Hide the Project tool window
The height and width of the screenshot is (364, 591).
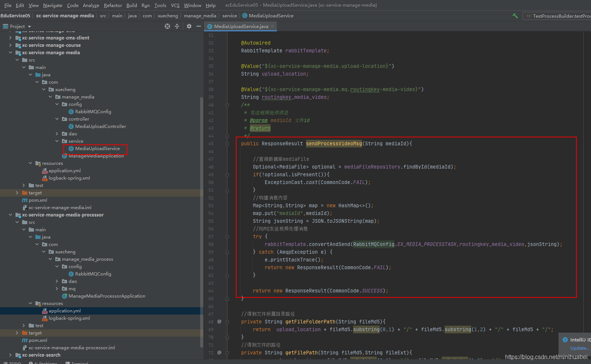(199, 26)
